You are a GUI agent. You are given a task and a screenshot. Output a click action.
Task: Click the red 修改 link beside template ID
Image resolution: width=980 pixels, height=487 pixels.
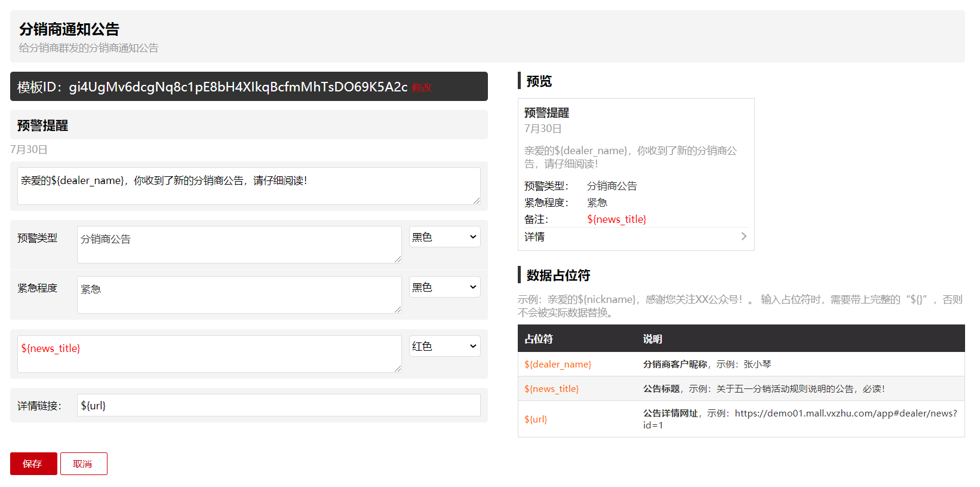coord(422,88)
